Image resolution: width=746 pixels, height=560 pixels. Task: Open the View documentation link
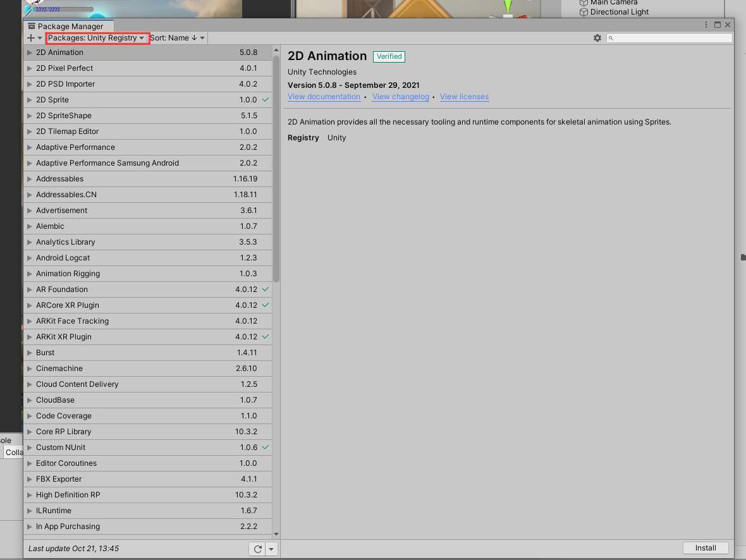[x=324, y=97]
